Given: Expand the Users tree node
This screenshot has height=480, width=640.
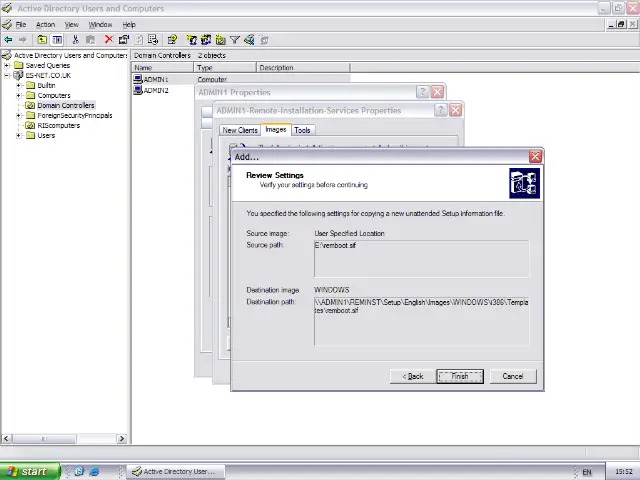Looking at the screenshot, I should (x=19, y=136).
